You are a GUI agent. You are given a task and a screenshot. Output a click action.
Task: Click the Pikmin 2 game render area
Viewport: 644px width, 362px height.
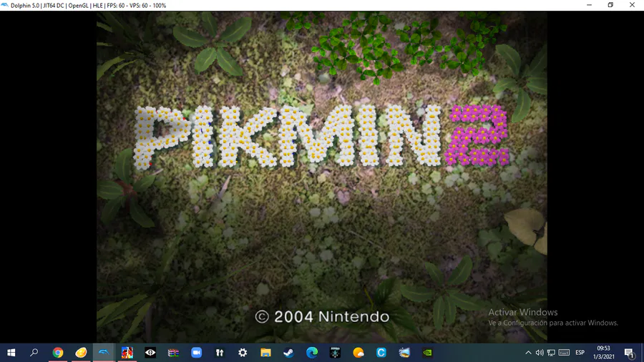click(321, 177)
